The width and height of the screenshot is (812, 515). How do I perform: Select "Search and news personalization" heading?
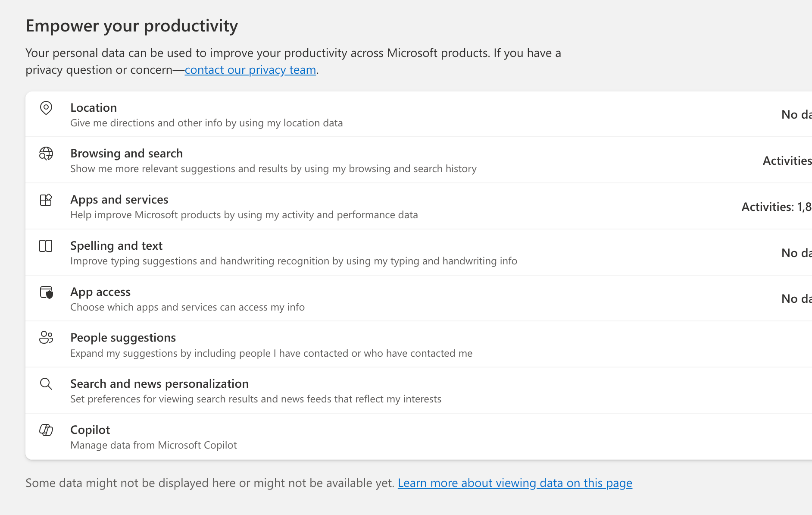click(159, 384)
